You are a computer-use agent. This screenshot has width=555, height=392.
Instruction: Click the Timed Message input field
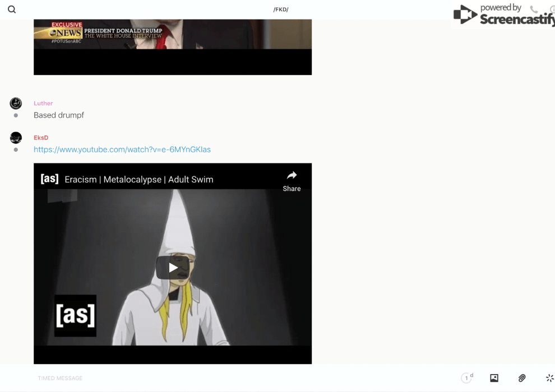click(x=224, y=378)
